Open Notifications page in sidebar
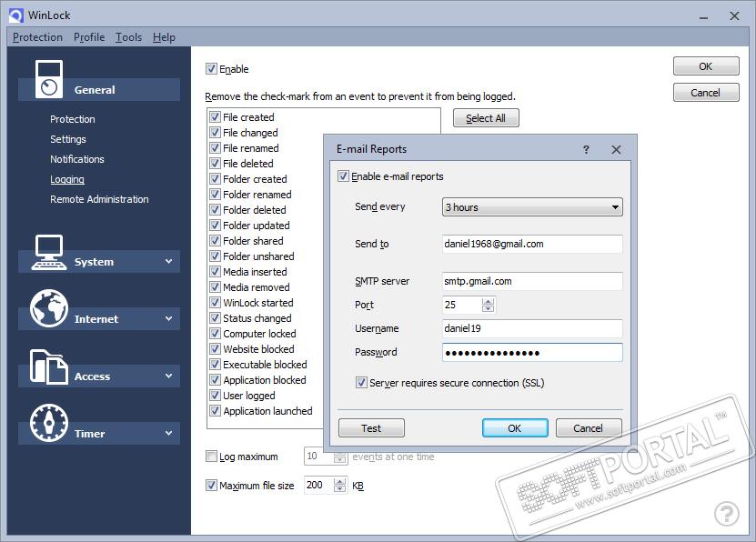The width and height of the screenshot is (756, 542). (x=77, y=159)
